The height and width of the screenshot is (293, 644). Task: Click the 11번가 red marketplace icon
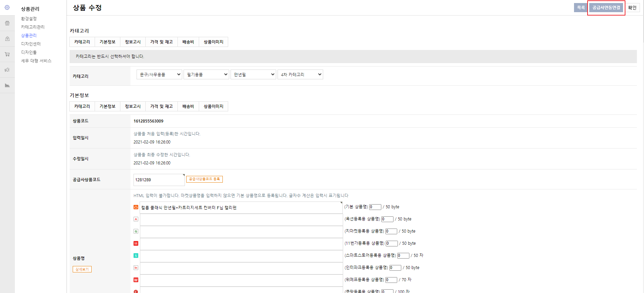tap(136, 243)
